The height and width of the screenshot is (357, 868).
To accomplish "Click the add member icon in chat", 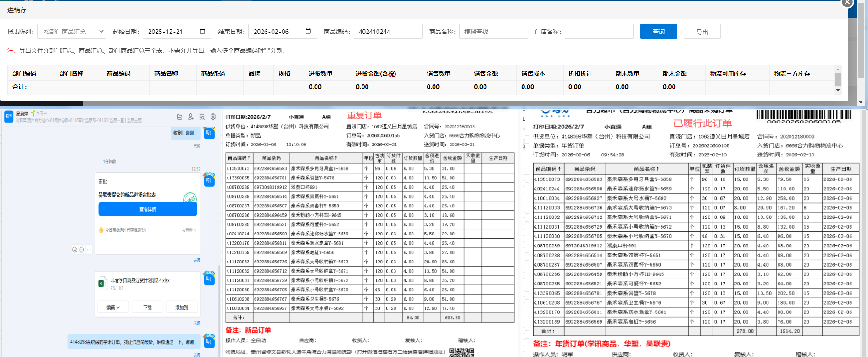I will pyautogui.click(x=191, y=117).
